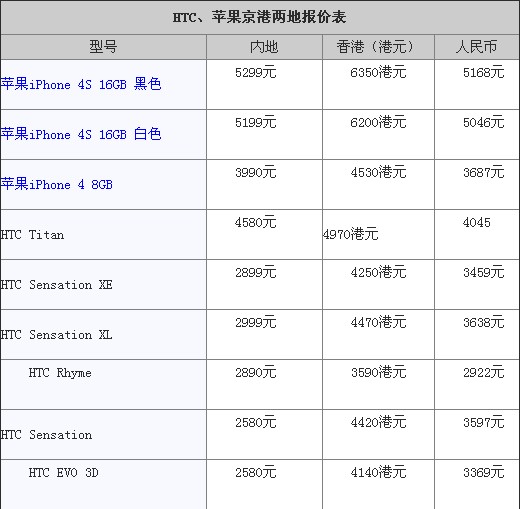Viewport: 521px width, 509px height.
Task: Click the HTC Sensation XE model cell
Action: pyautogui.click(x=103, y=284)
